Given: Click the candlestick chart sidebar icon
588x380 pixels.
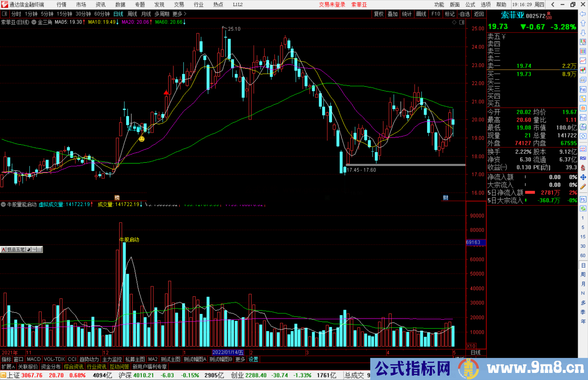Looking at the screenshot, I should (583, 70).
